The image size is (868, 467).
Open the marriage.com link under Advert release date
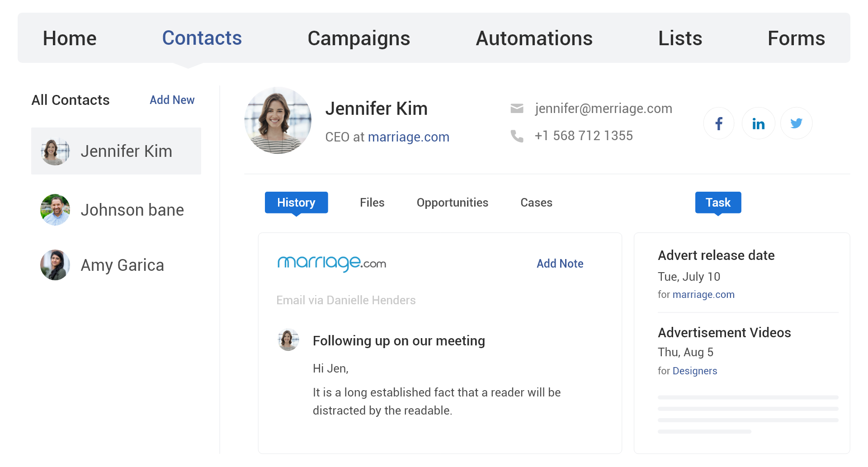point(703,294)
